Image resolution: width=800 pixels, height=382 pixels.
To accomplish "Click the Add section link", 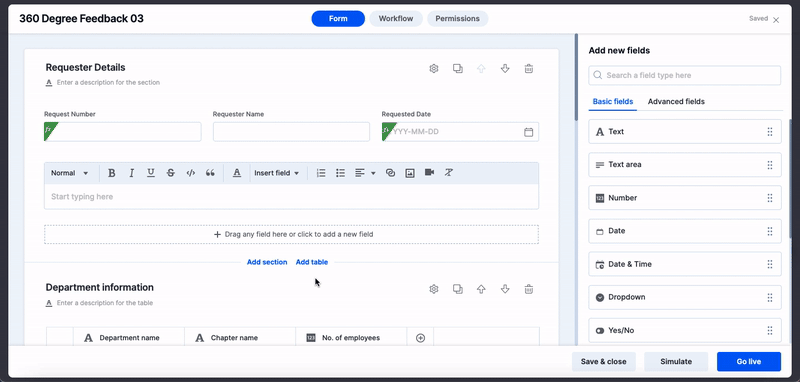I will [267, 262].
